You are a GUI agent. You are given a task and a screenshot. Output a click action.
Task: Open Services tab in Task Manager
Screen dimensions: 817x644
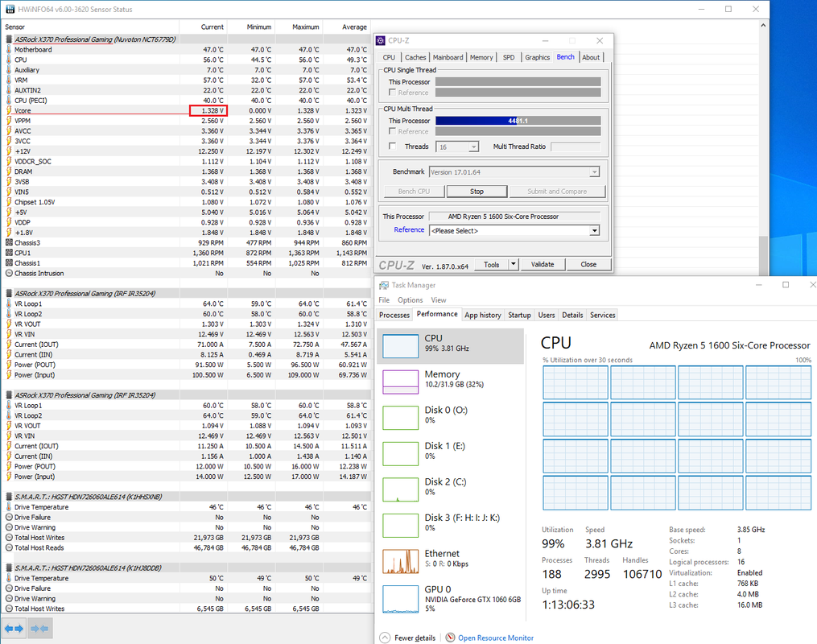(x=603, y=316)
